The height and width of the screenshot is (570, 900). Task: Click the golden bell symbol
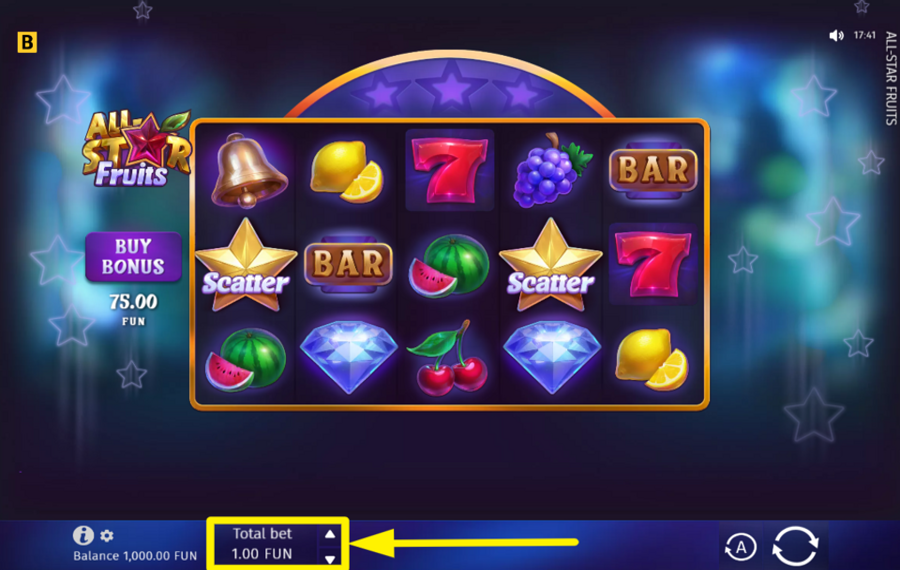coord(248,170)
